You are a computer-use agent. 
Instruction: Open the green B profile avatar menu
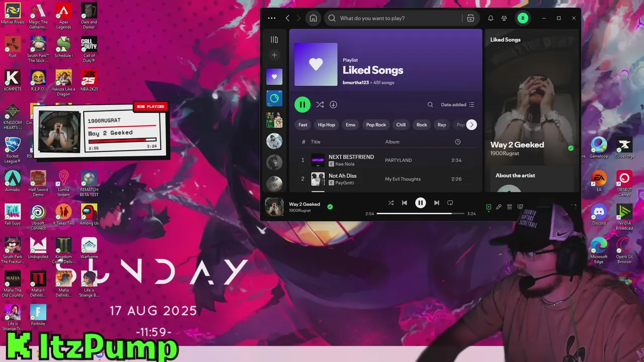pos(523,18)
